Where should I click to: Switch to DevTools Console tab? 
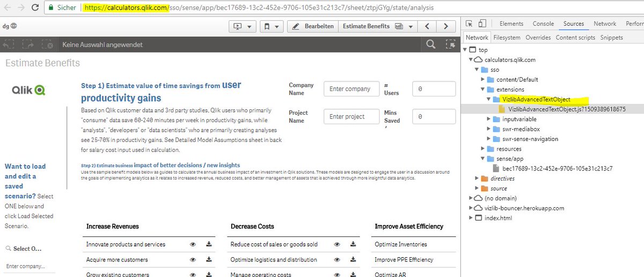[543, 24]
